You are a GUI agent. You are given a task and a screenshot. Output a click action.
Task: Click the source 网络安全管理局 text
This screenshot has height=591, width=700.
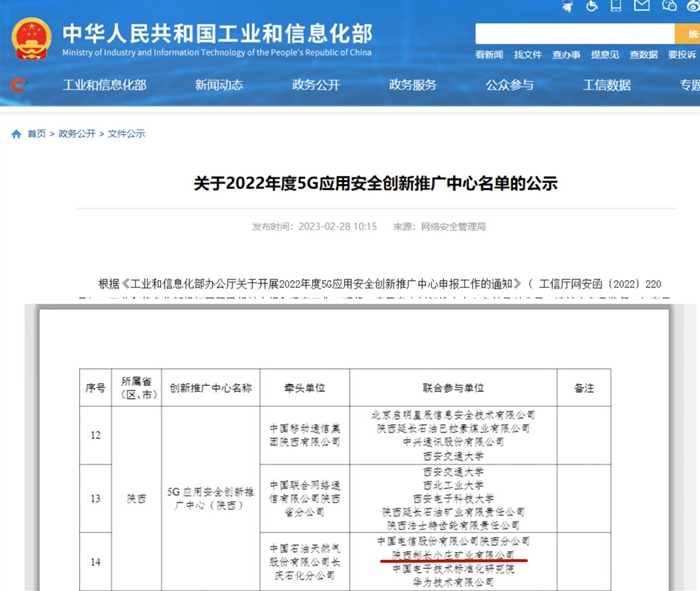pos(453,227)
